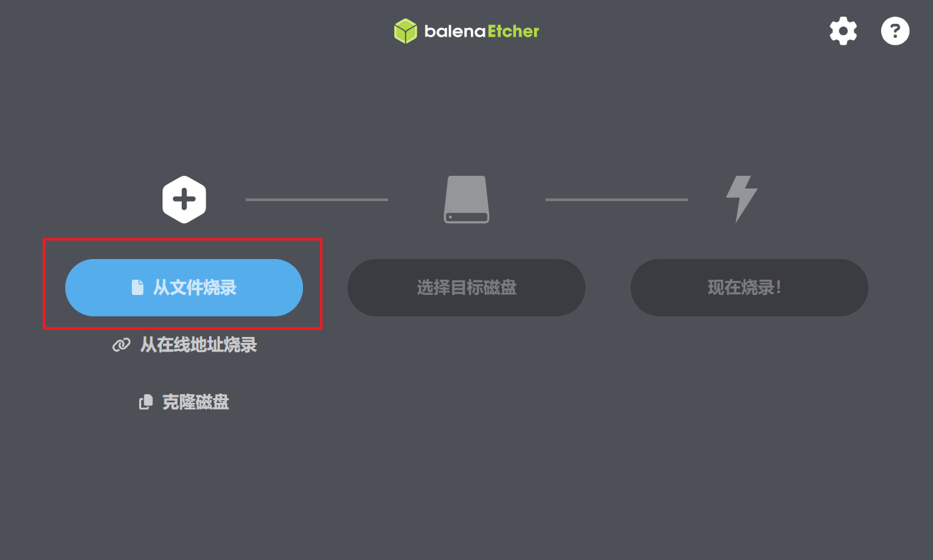Start flashing with 现在烧录! button
This screenshot has width=933, height=560.
749,288
